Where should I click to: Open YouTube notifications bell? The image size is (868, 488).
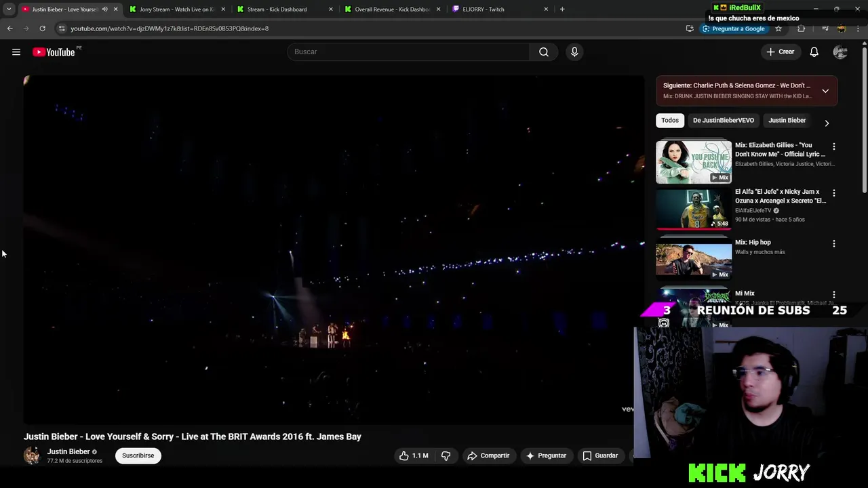pyautogui.click(x=814, y=52)
